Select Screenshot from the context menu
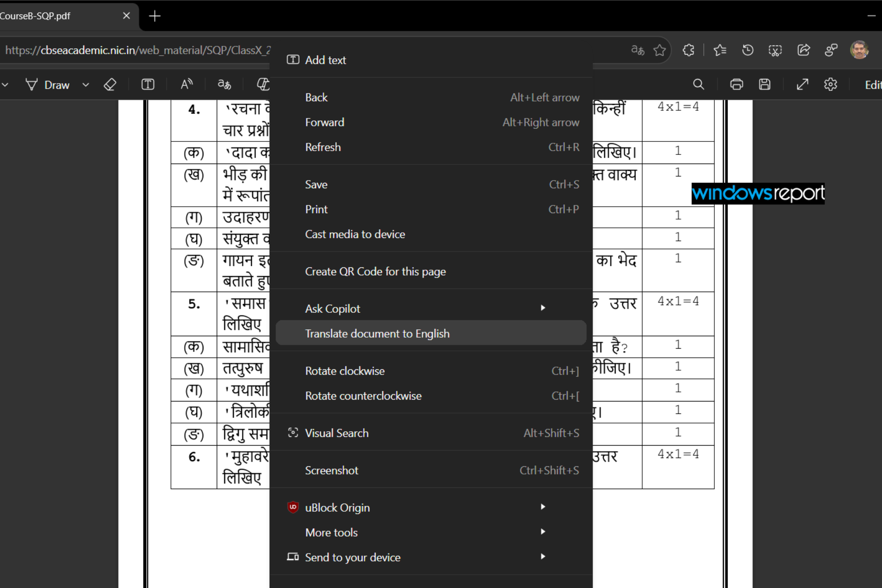Viewport: 882px width, 588px height. [x=431, y=470]
